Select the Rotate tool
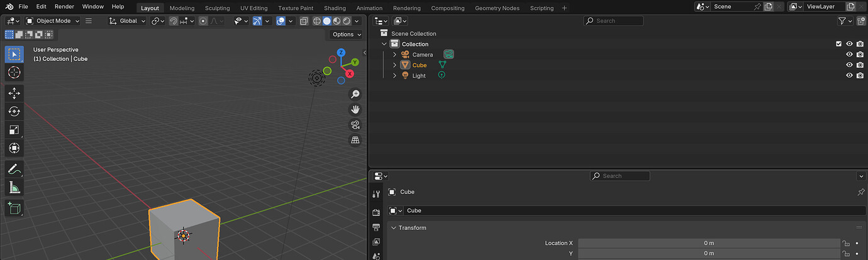This screenshot has height=260, width=868. (14, 112)
